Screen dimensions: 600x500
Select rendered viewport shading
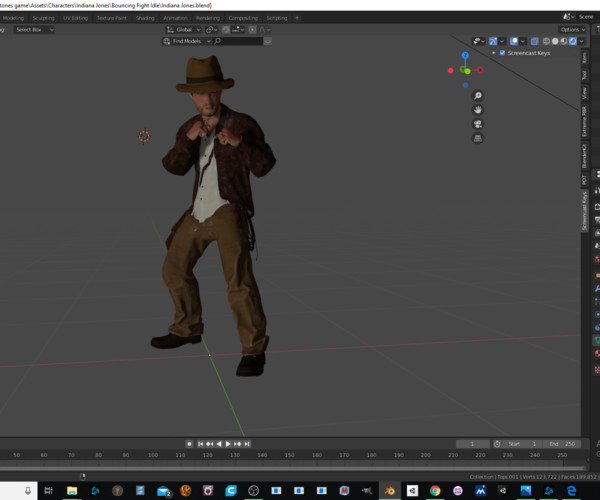tap(572, 41)
